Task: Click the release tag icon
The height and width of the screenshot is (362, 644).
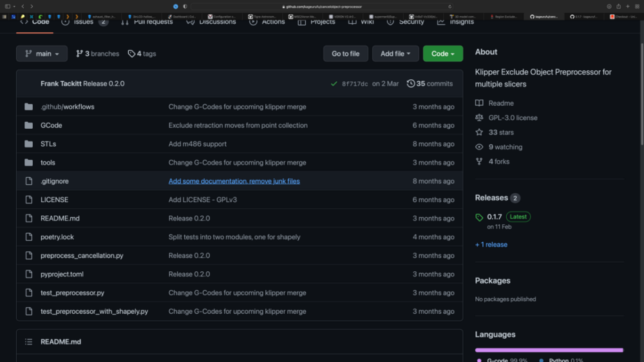Action: (479, 217)
